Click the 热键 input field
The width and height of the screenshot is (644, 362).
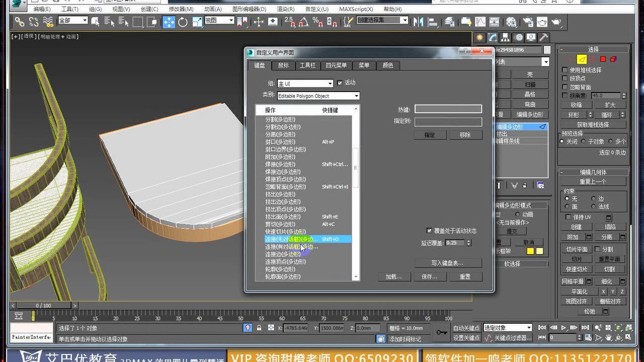448,109
